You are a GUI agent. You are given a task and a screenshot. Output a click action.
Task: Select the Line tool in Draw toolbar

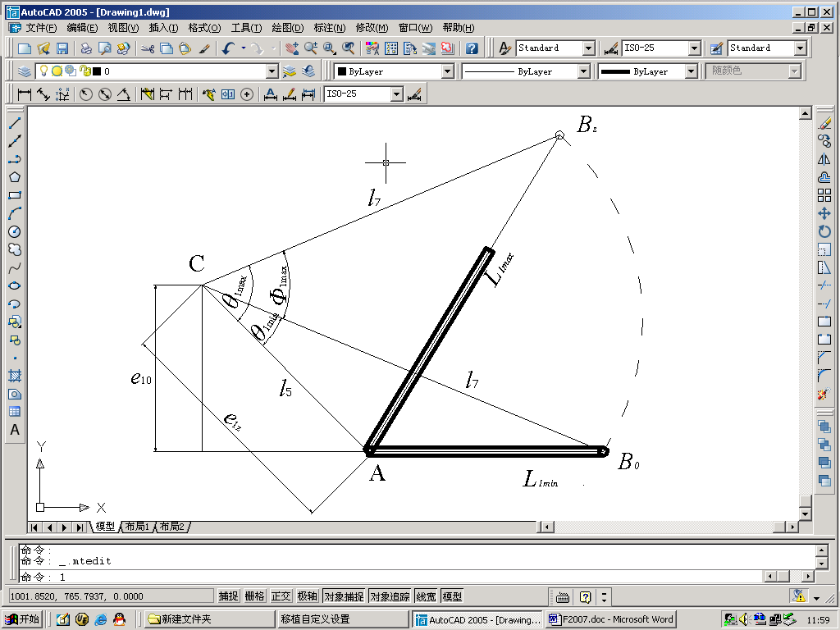point(14,123)
